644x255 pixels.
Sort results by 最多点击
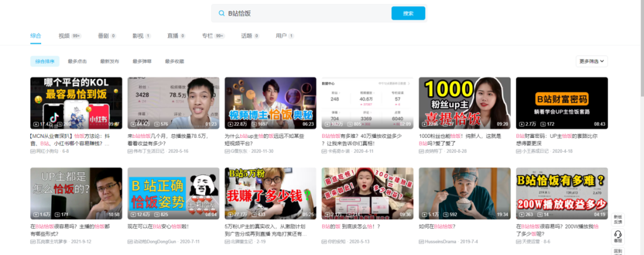click(x=77, y=62)
